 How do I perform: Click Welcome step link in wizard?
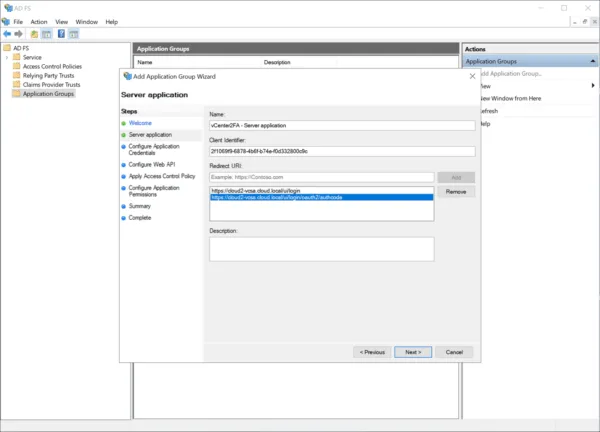pyautogui.click(x=140, y=123)
